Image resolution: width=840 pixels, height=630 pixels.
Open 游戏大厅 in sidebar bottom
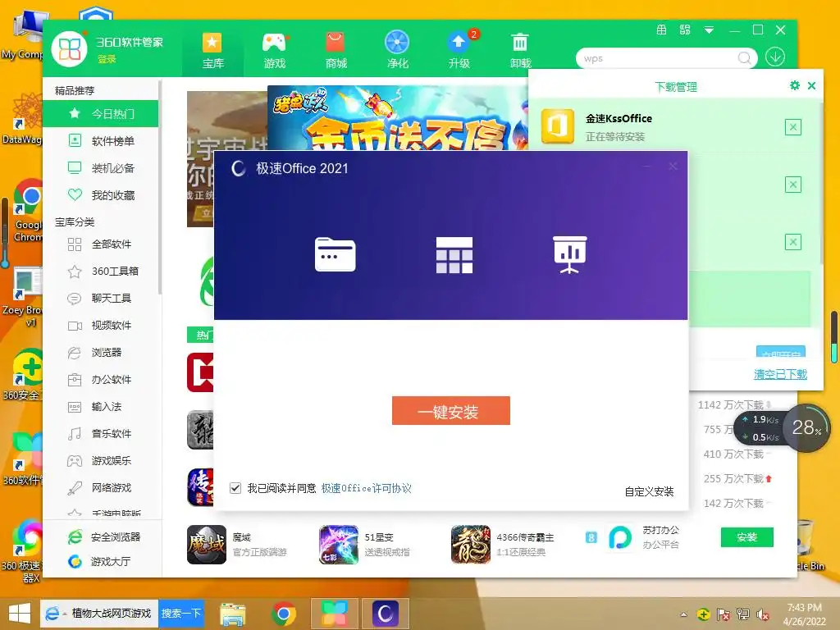(99, 561)
